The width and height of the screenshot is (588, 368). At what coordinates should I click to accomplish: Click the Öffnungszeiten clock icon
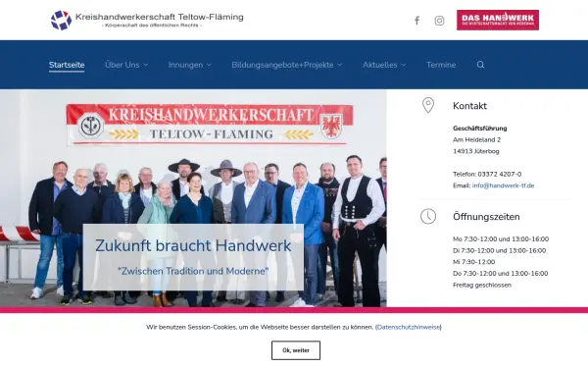pos(428,216)
